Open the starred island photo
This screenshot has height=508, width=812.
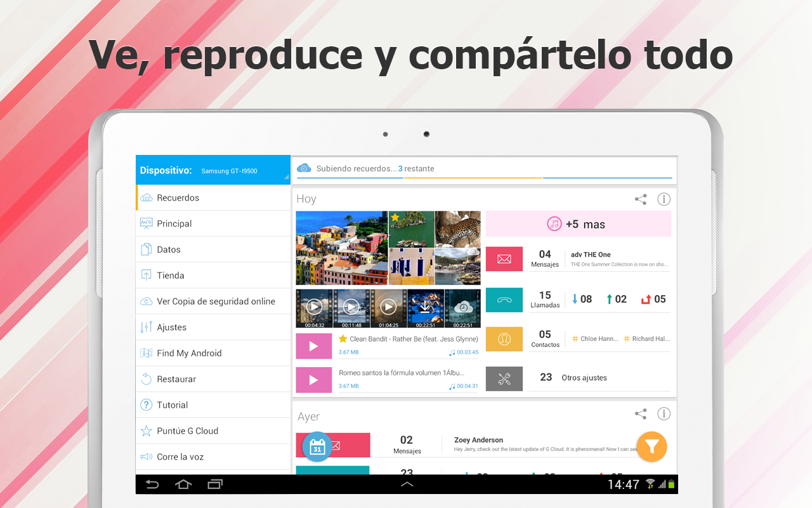coord(411,229)
